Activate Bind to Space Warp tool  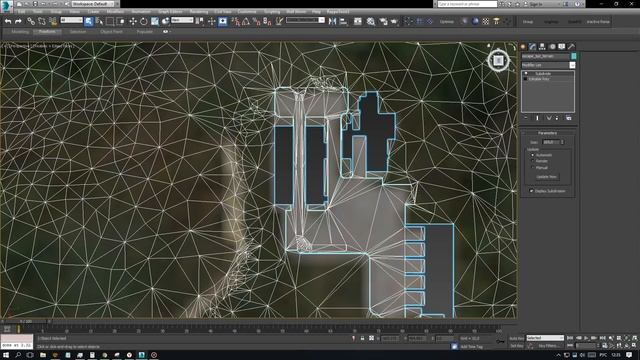click(53, 21)
